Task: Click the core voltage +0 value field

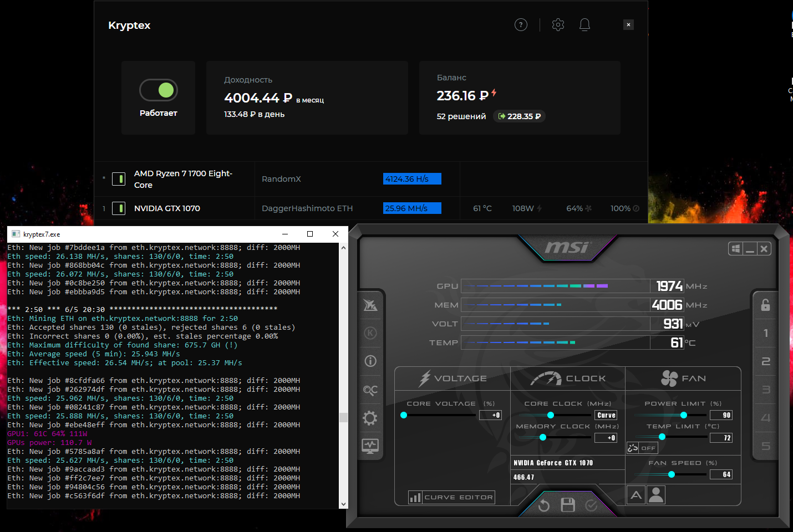Action: [x=491, y=415]
